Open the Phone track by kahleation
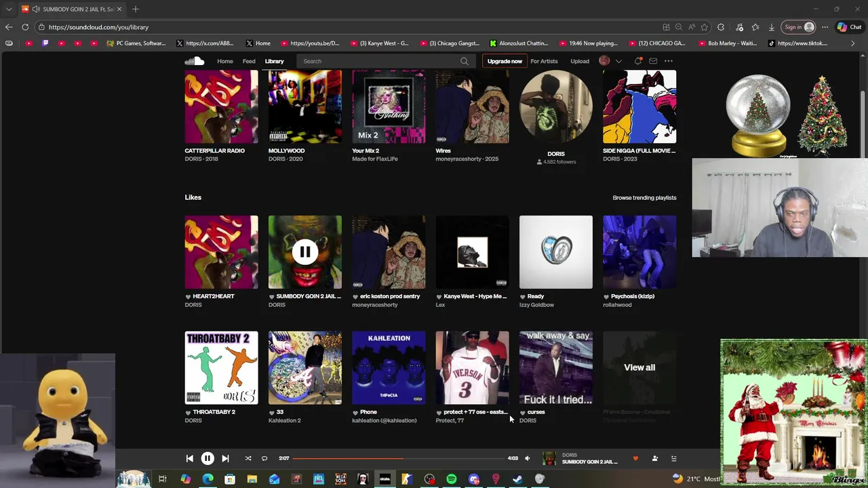 tap(389, 368)
